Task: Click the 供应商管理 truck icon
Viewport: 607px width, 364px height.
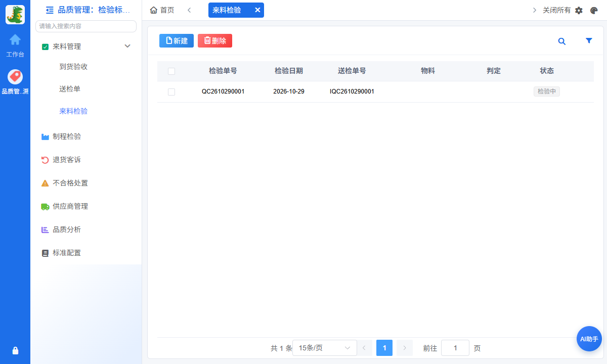Action: (45, 206)
